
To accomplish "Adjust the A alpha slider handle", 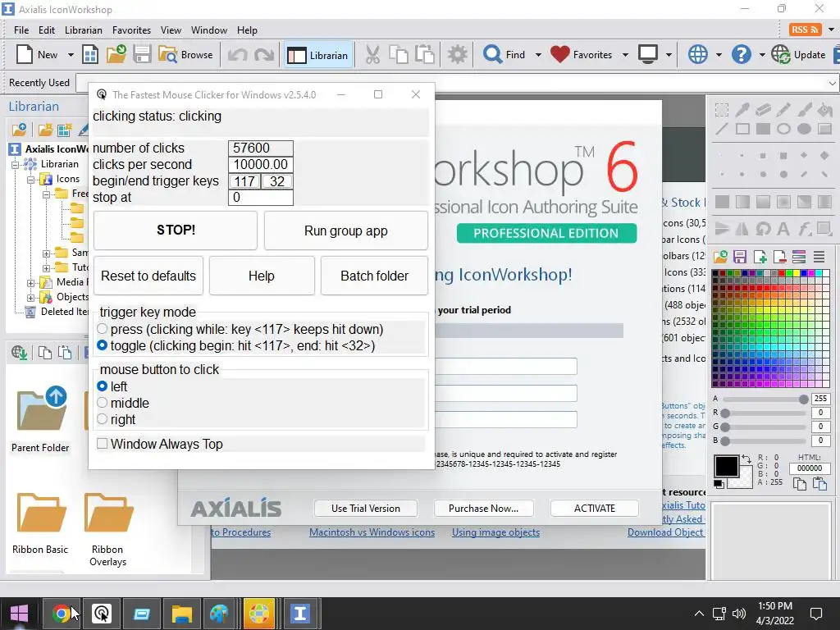I will (803, 399).
